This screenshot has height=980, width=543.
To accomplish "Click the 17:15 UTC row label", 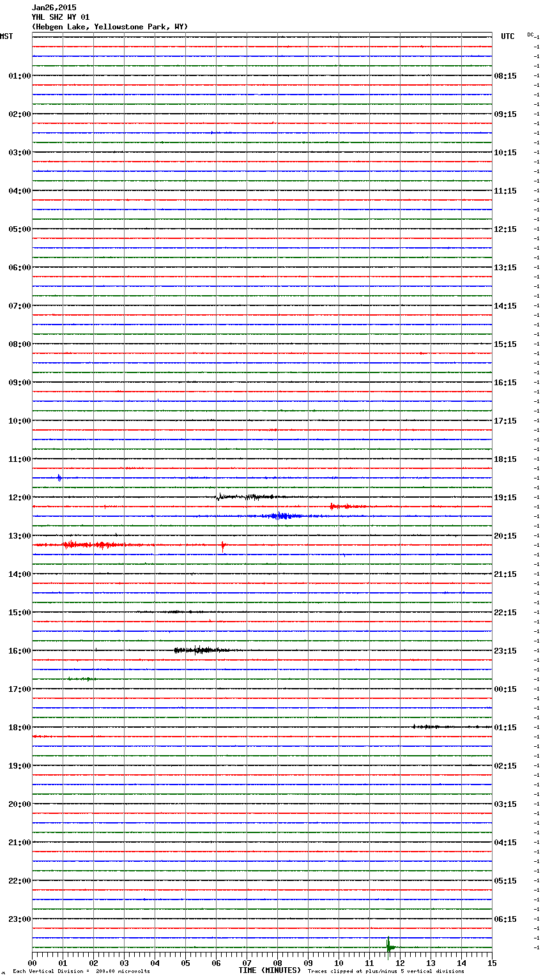I will click(x=505, y=421).
